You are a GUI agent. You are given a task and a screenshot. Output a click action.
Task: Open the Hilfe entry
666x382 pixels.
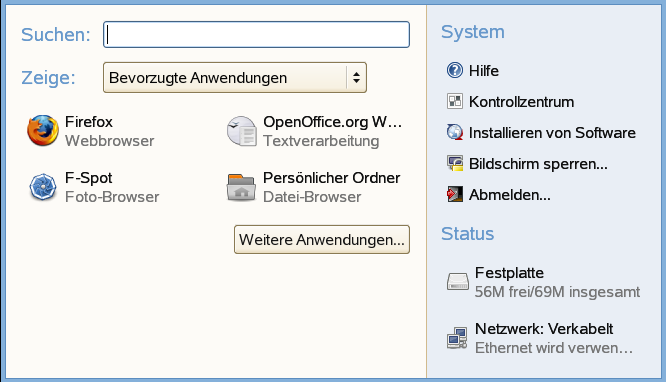(x=484, y=71)
